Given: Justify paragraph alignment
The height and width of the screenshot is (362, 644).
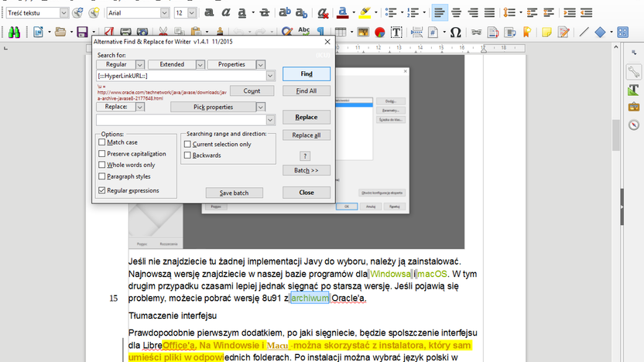Looking at the screenshot, I should [489, 12].
